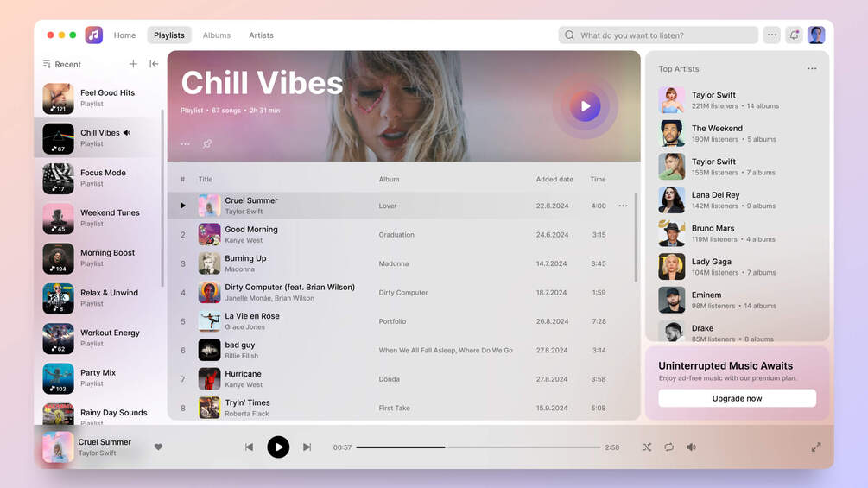Click the Upgrade now button
This screenshot has height=488, width=868.
point(737,398)
